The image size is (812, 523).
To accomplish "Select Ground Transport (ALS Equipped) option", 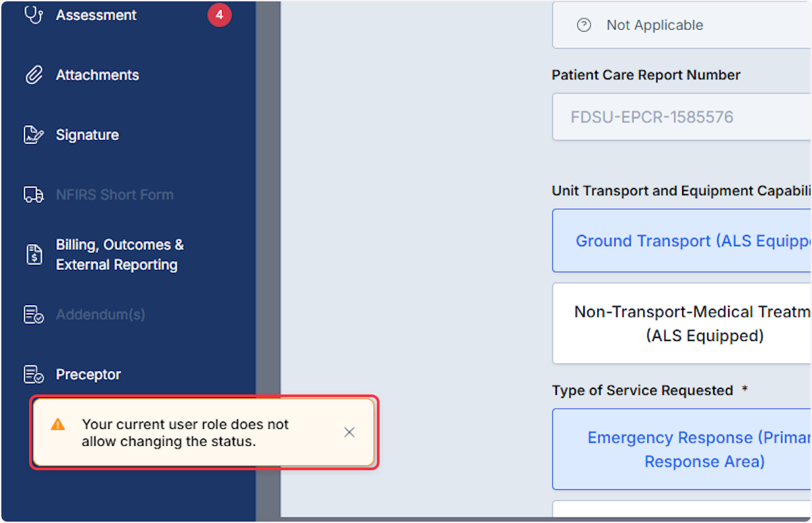I will [x=682, y=241].
